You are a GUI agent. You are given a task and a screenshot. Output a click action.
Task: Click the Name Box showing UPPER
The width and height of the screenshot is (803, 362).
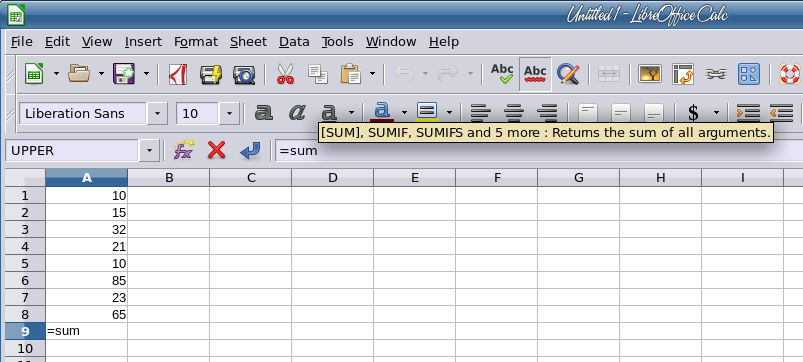click(73, 151)
